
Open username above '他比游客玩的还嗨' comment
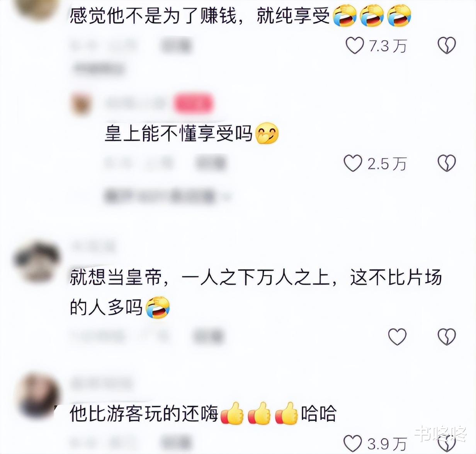[x=101, y=383]
